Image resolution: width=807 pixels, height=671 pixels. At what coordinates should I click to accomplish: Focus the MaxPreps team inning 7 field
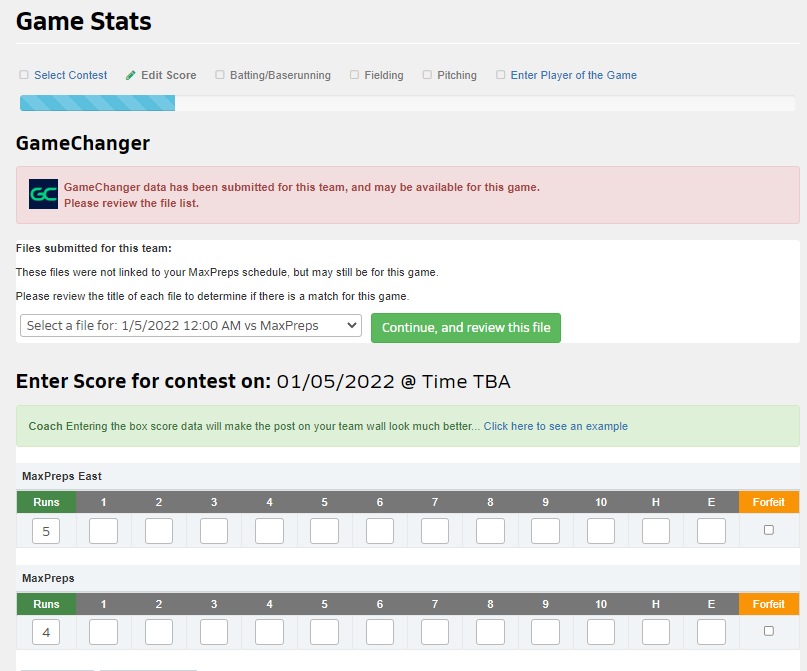(435, 632)
